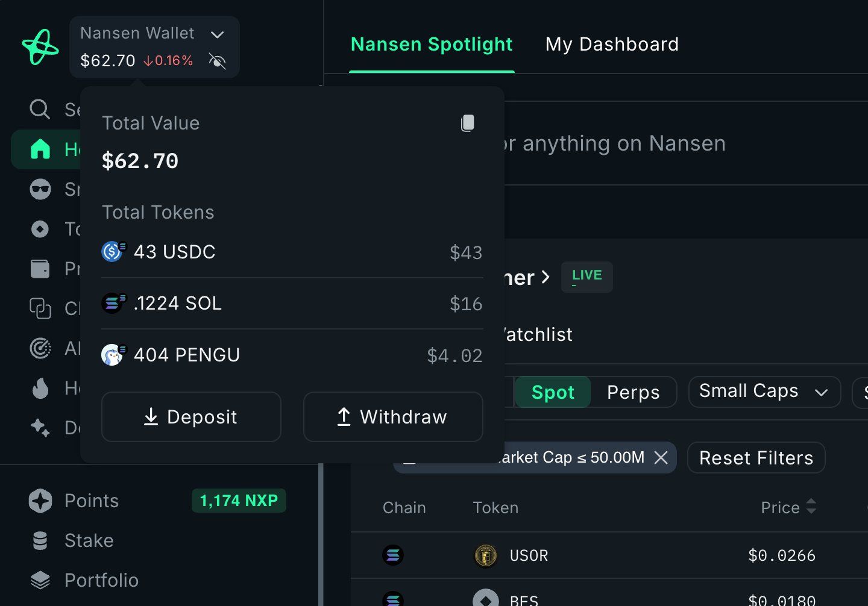Viewport: 868px width, 606px height.
Task: Remove the Market Cap ≤ 50.00M filter
Action: [x=661, y=458]
